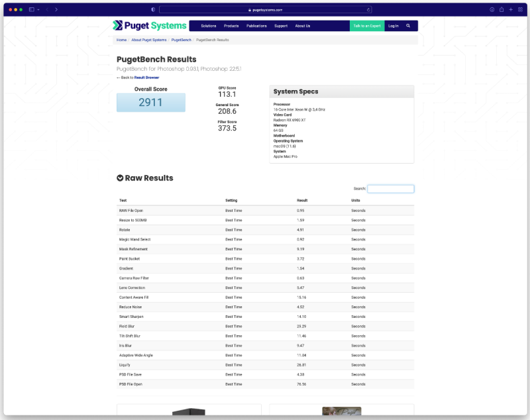This screenshot has height=420, width=530.
Task: Click the Gradient test row text
Action: [126, 268]
